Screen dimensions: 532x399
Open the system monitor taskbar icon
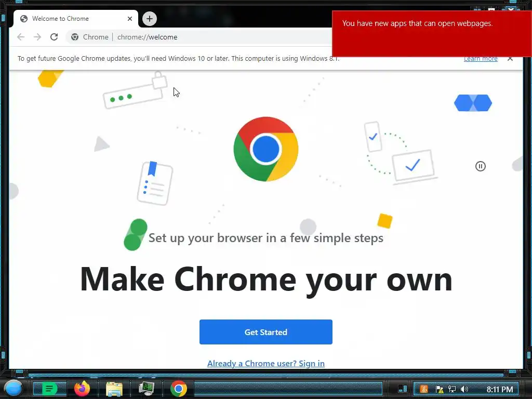tap(146, 389)
